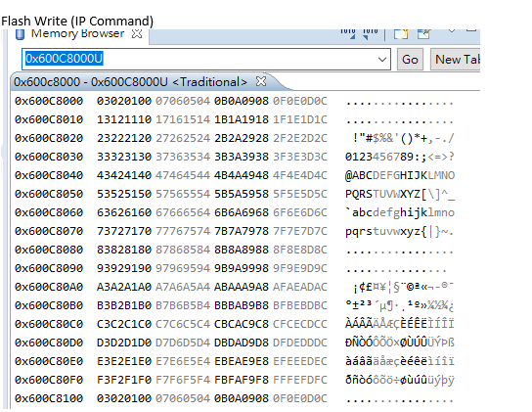Select address label 0x600C8050
This screenshot has width=532, height=412.
click(49, 194)
